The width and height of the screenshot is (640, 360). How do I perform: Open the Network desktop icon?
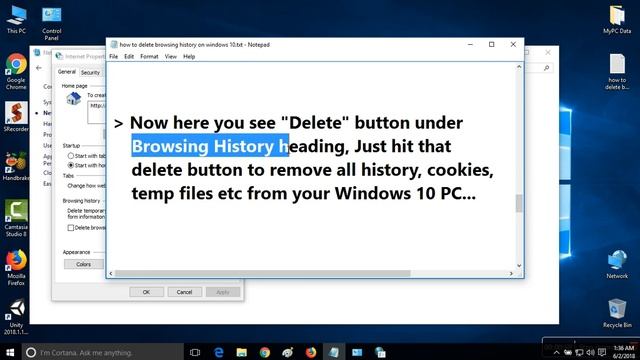(617, 264)
